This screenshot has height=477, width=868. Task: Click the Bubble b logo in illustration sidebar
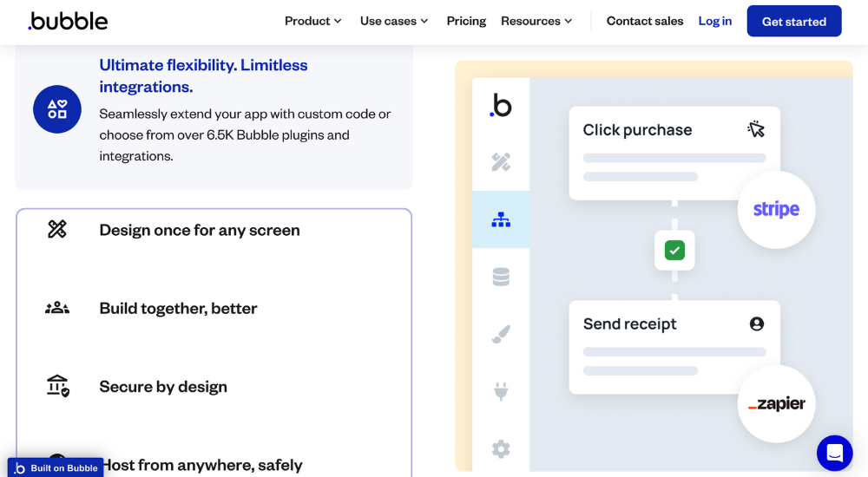point(501,105)
